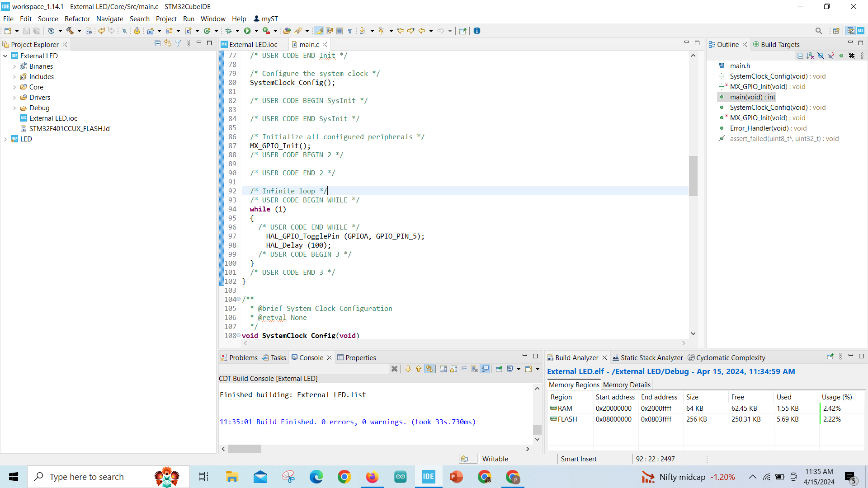This screenshot has width=868, height=488.
Task: Toggle alphabetical sort in Outline
Action: tap(810, 56)
